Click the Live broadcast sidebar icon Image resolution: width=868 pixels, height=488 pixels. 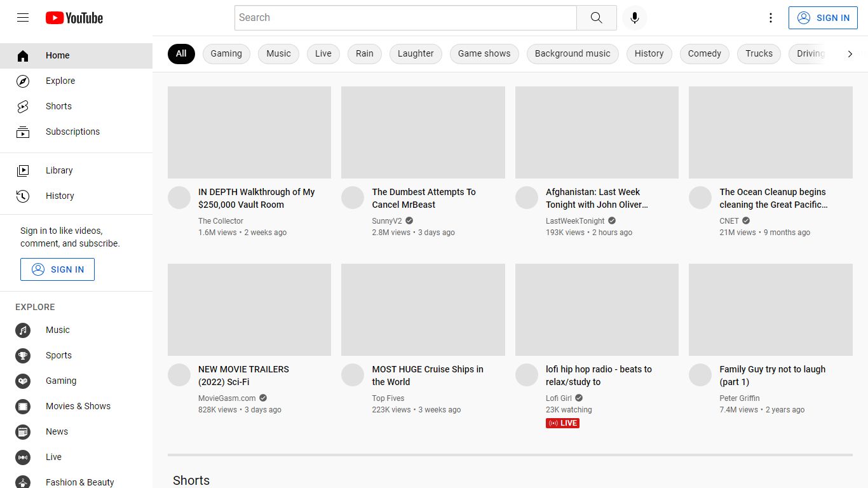23,457
